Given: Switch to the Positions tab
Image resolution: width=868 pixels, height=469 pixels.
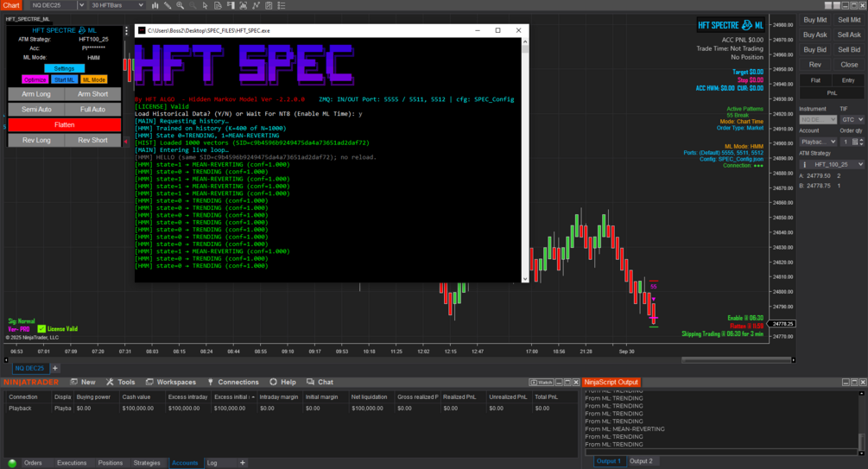Looking at the screenshot, I should [111, 463].
